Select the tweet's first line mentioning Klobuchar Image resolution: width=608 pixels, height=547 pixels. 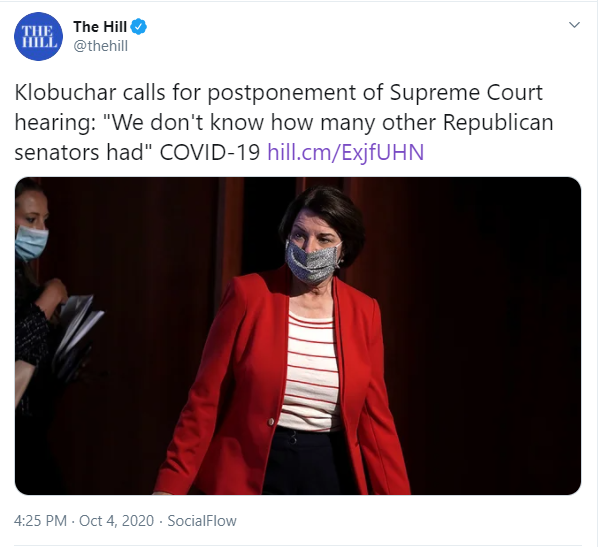278,93
